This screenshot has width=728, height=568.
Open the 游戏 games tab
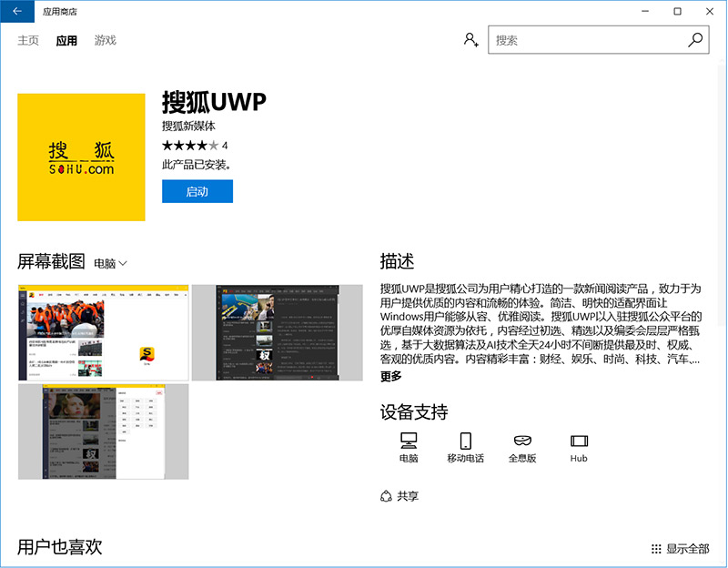pyautogui.click(x=105, y=40)
